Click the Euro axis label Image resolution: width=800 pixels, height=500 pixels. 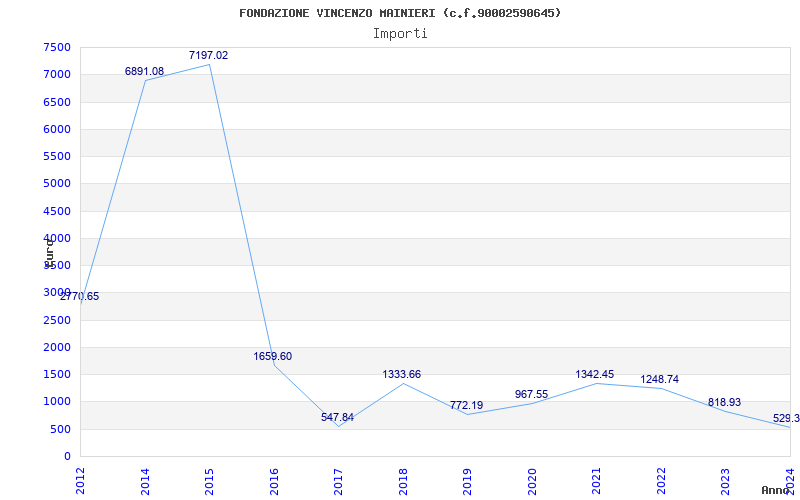tap(49, 253)
